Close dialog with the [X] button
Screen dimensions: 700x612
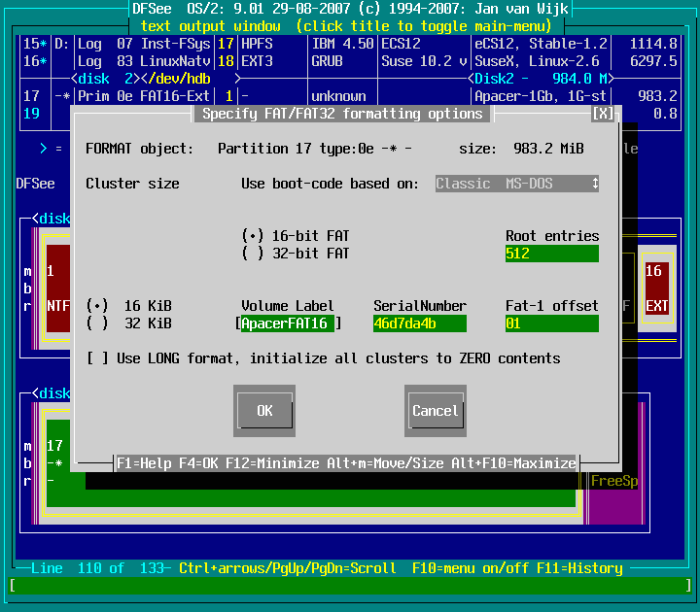603,114
